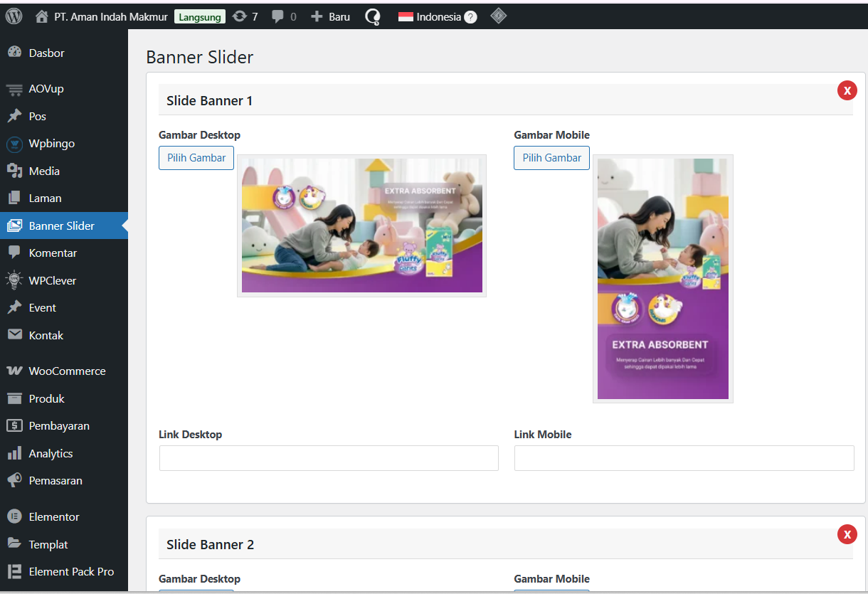868x594 pixels.
Task: Open the Media library menu
Action: coord(44,171)
